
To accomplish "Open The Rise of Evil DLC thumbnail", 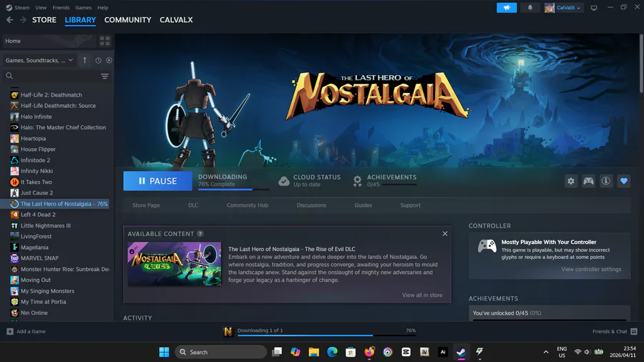I will pyautogui.click(x=175, y=264).
